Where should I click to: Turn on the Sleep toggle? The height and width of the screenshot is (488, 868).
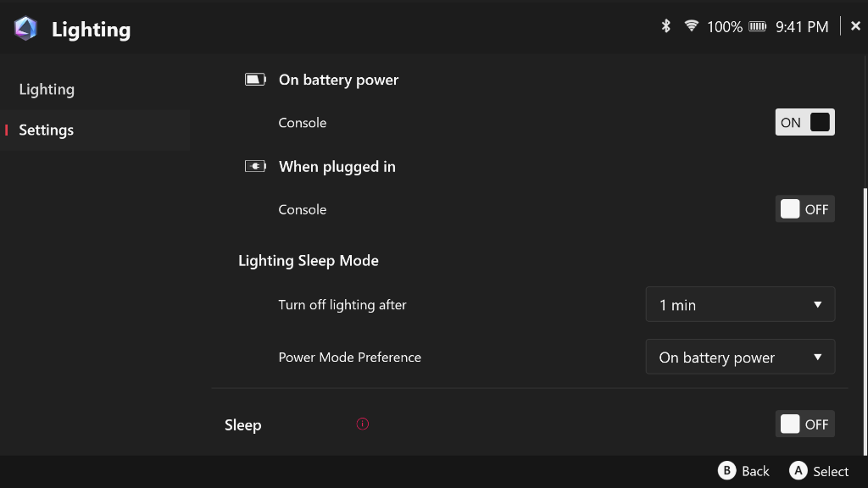tap(804, 424)
